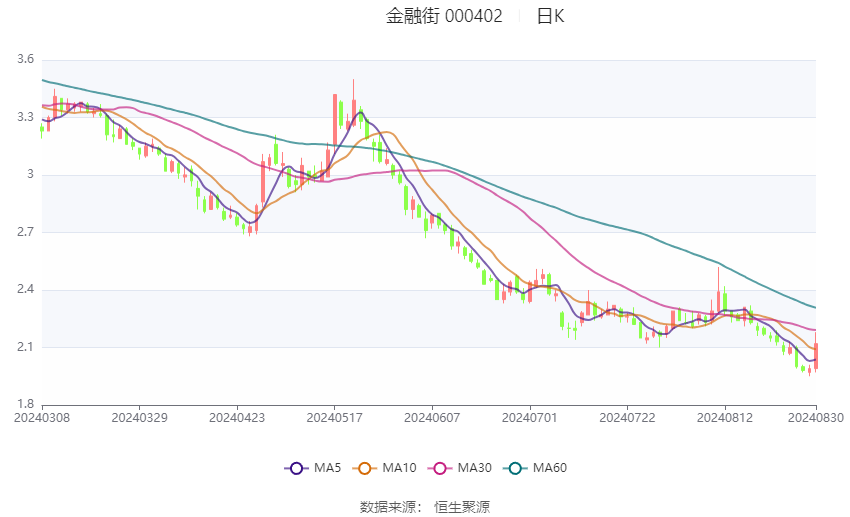Click the 日K label in the title
Viewport: 850px width, 517px height.
pyautogui.click(x=550, y=16)
